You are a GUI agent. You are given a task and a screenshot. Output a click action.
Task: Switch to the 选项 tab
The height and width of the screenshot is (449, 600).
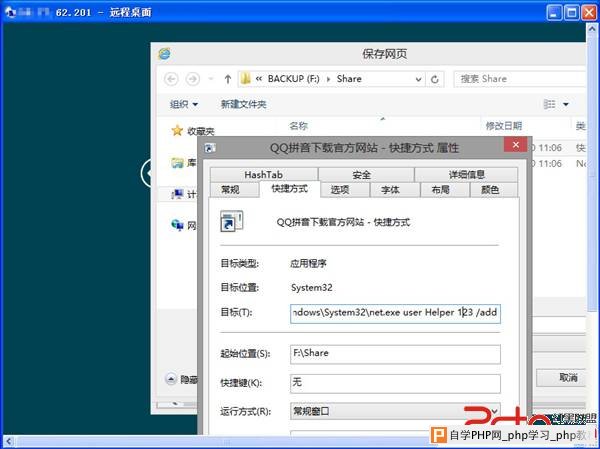coord(340,190)
